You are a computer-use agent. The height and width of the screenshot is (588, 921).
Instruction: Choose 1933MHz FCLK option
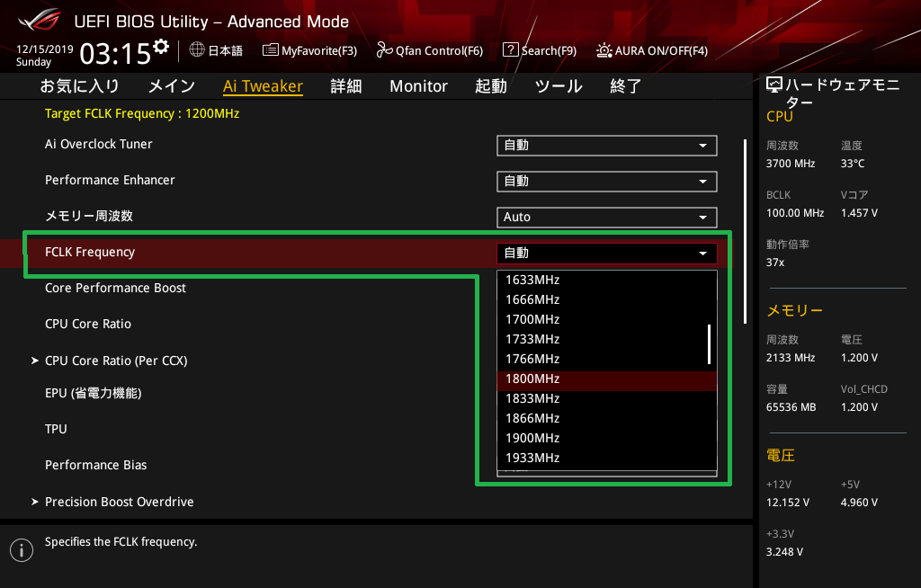point(607,458)
